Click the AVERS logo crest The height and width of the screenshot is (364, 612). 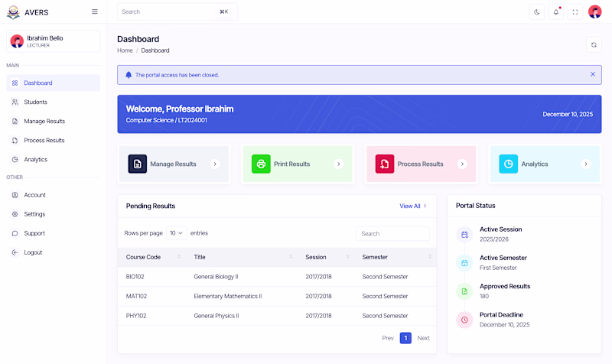[x=13, y=12]
